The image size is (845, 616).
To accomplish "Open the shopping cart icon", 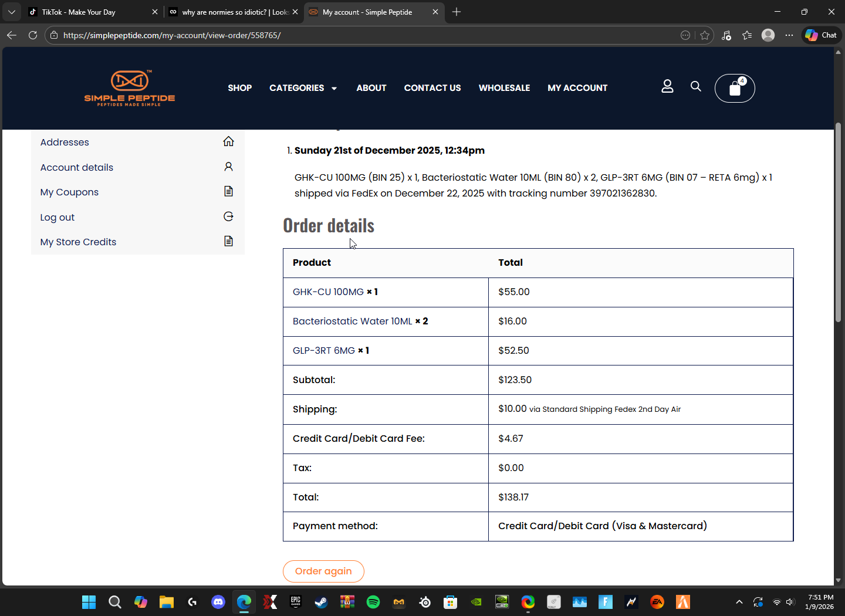I will 735,89.
